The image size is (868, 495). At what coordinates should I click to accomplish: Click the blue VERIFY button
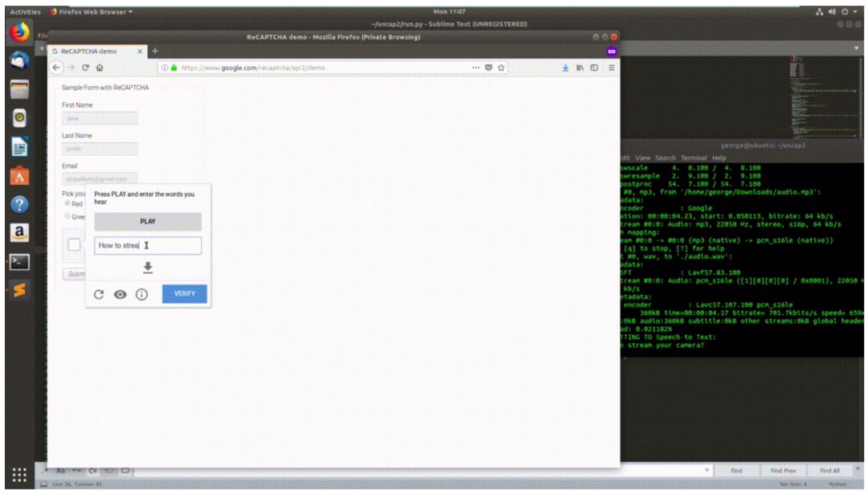pos(184,293)
